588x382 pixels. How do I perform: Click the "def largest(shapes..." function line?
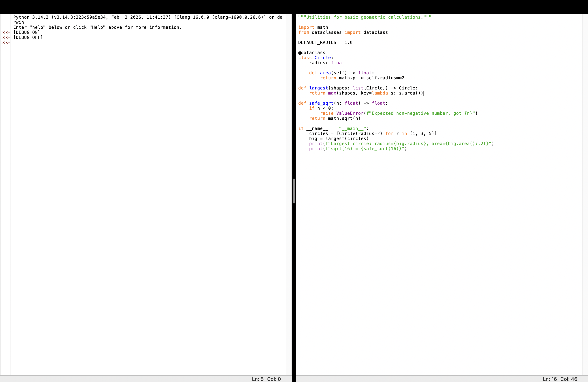tap(358, 88)
